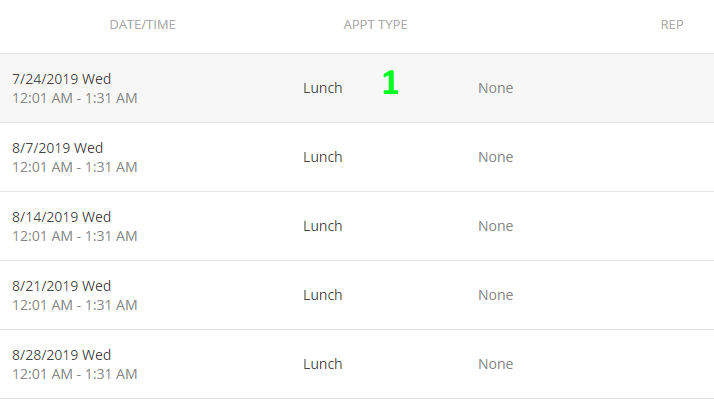Screen dimensions: 714x402
Task: Click Lunch in the 8/21/2019 row
Action: click(x=322, y=295)
